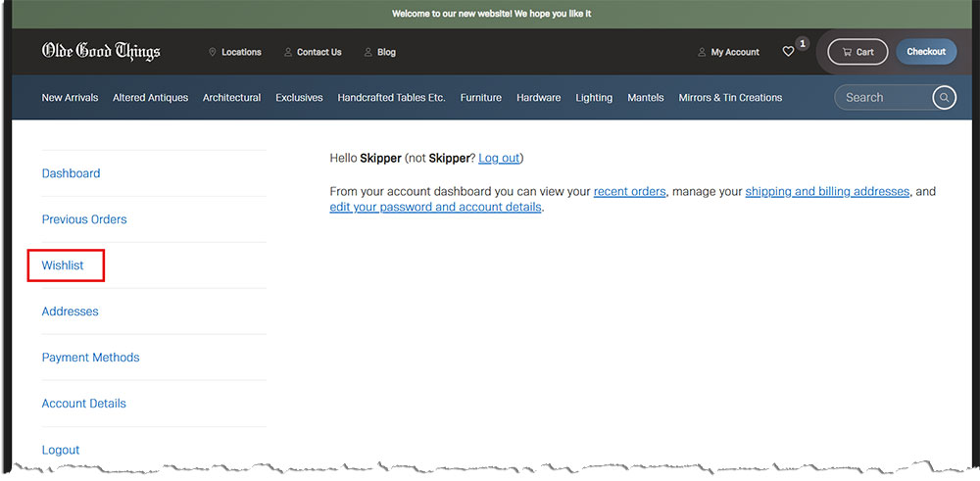The width and height of the screenshot is (980, 481).
Task: Go to Dashboard in account sidebar
Action: coord(71,173)
